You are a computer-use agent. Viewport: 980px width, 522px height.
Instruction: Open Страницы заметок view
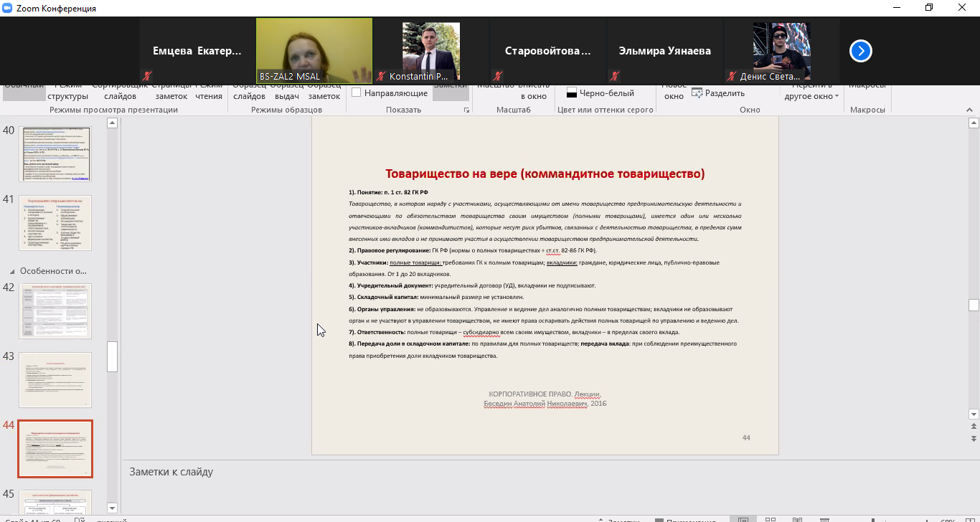point(171,91)
